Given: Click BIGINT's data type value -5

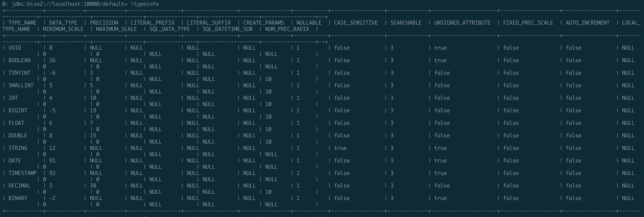Looking at the screenshot, I should [52, 110].
